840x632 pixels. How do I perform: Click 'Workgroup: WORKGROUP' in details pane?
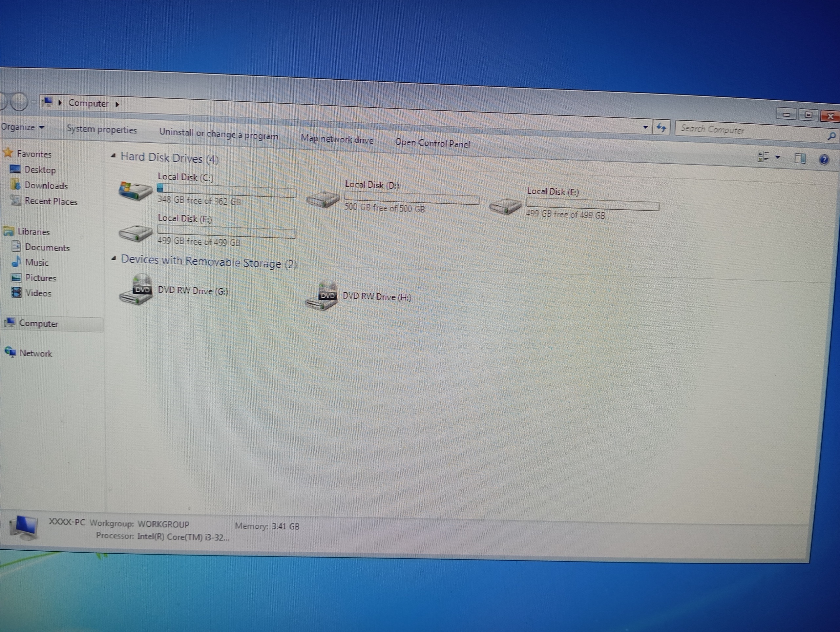[139, 524]
